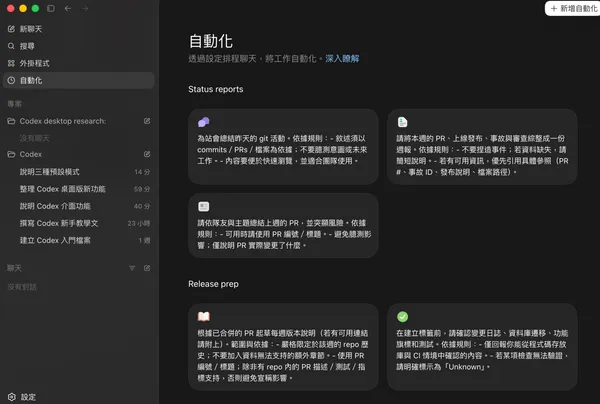The width and height of the screenshot is (600, 404).
Task: Click the plugins grid icon
Action: [11, 64]
